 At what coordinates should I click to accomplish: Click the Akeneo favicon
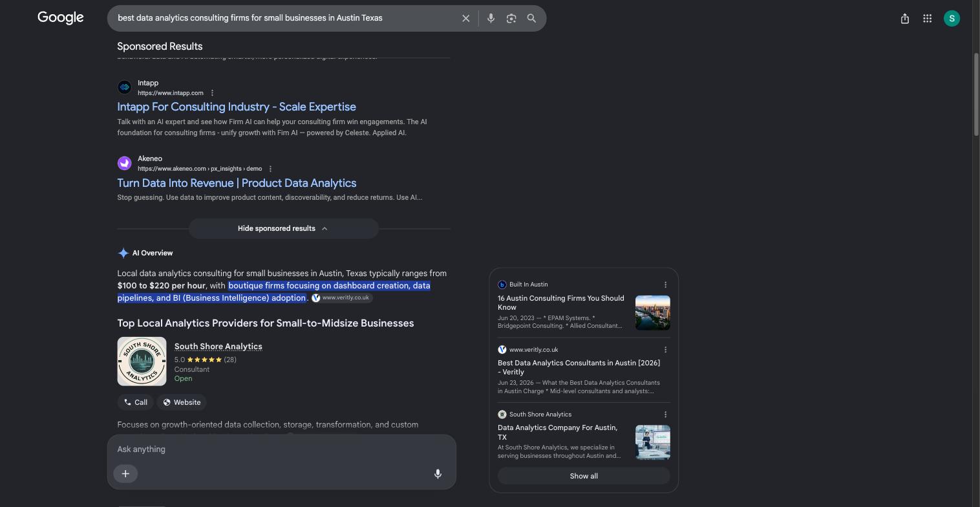[x=125, y=163]
